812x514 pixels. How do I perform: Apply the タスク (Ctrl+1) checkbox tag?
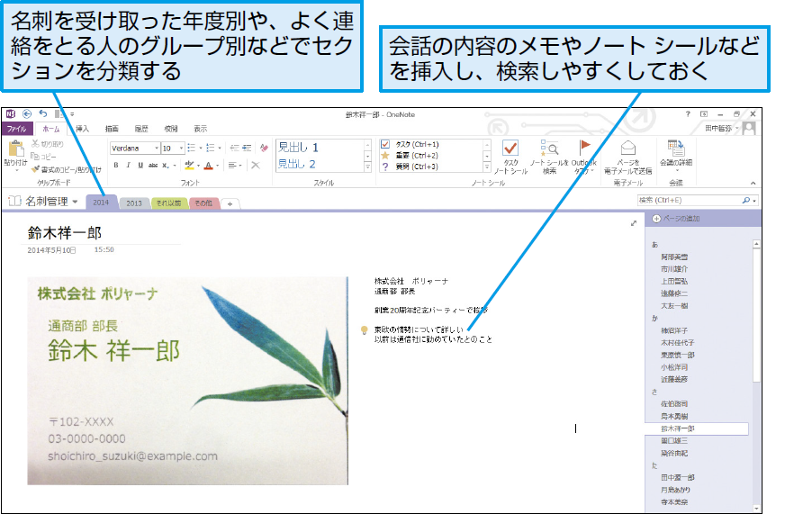[410, 144]
